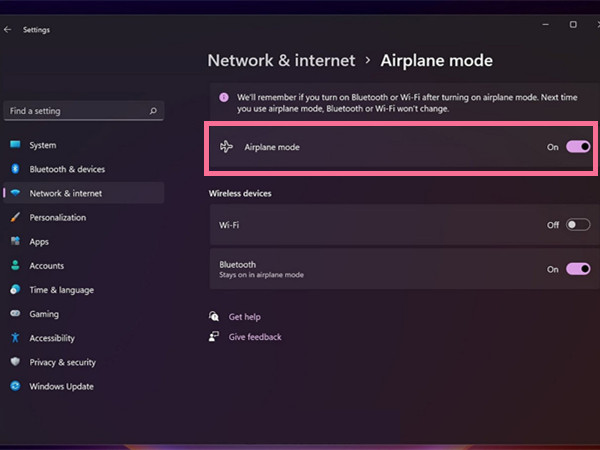Click the Give feedback link
600x450 pixels.
pyautogui.click(x=255, y=337)
